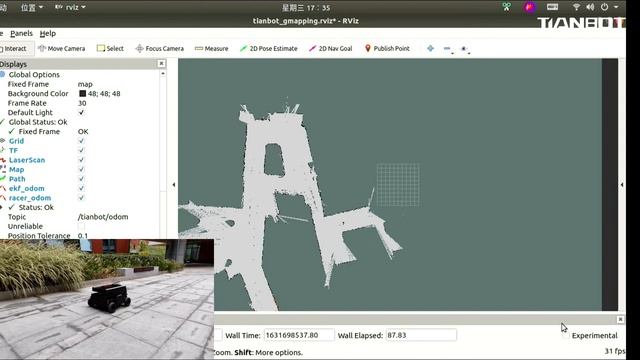Click the Wall Time field
640x360 pixels.
click(x=299, y=335)
